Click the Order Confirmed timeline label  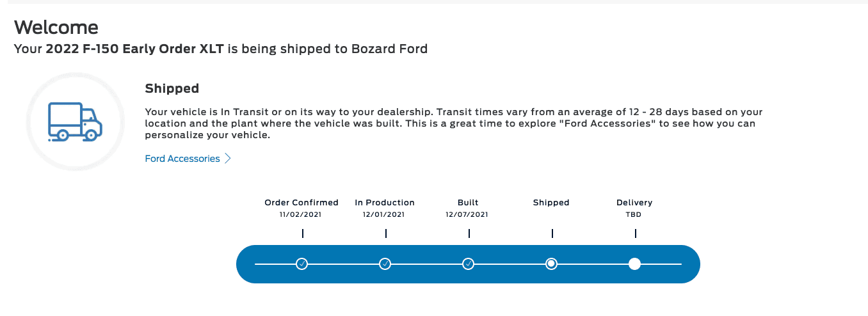click(x=301, y=203)
